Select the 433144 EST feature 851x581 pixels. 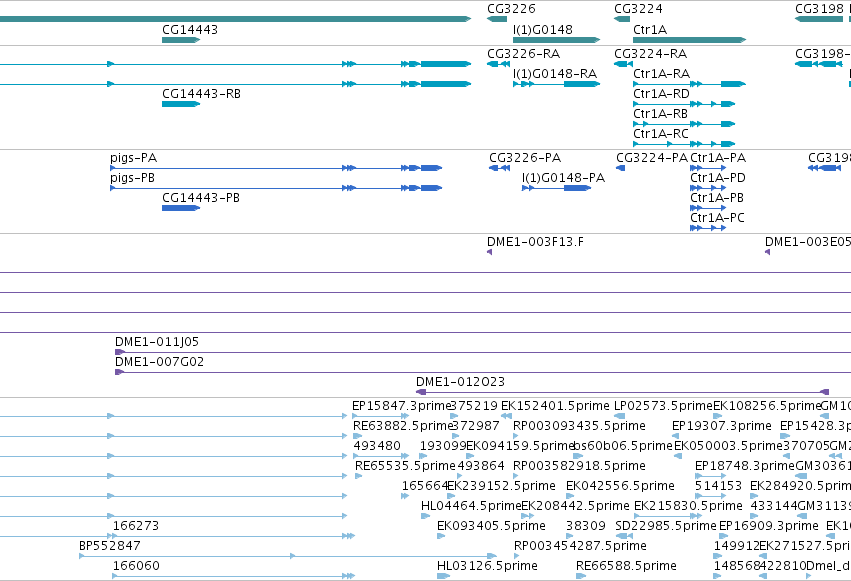[x=754, y=516]
